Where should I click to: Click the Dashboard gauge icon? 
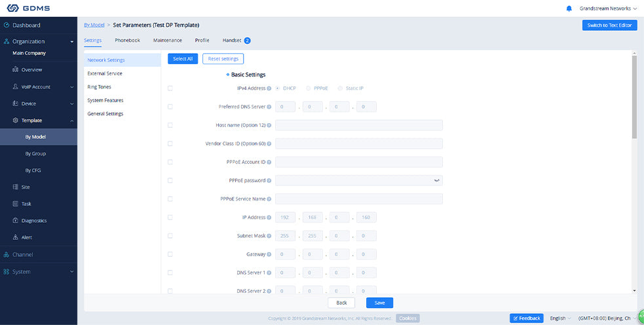click(x=6, y=25)
